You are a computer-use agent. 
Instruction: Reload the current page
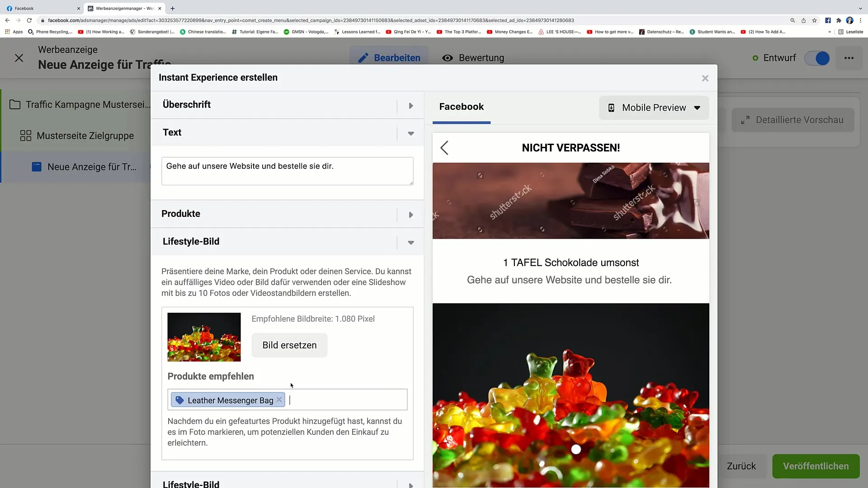coord(29,20)
